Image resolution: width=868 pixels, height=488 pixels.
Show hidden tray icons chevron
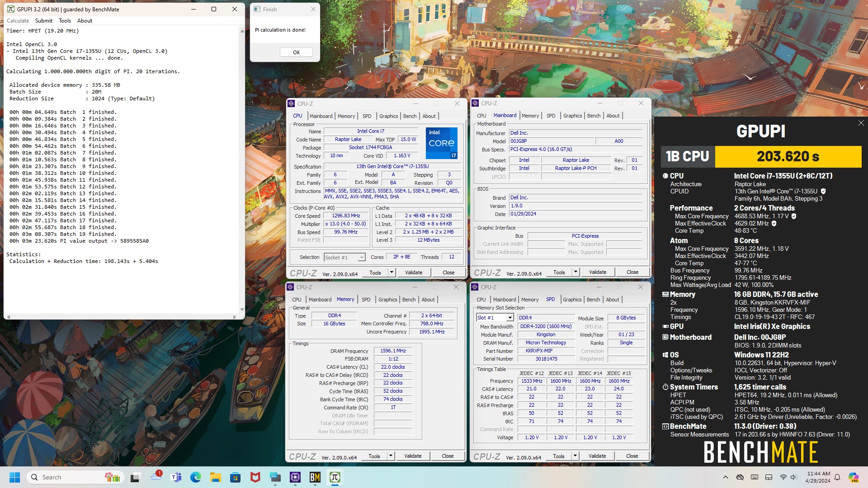tap(726, 477)
